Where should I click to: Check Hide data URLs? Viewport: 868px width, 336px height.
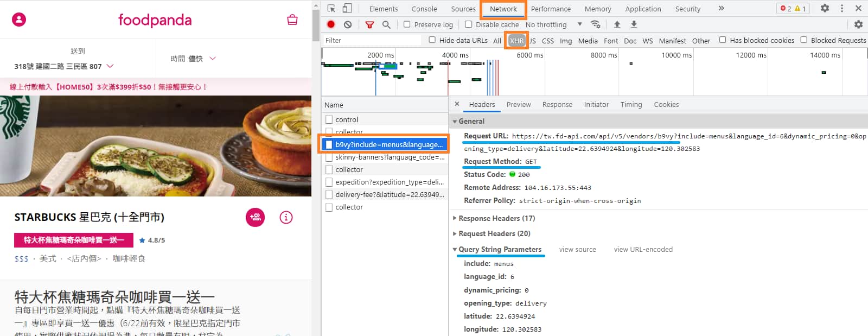(x=432, y=40)
